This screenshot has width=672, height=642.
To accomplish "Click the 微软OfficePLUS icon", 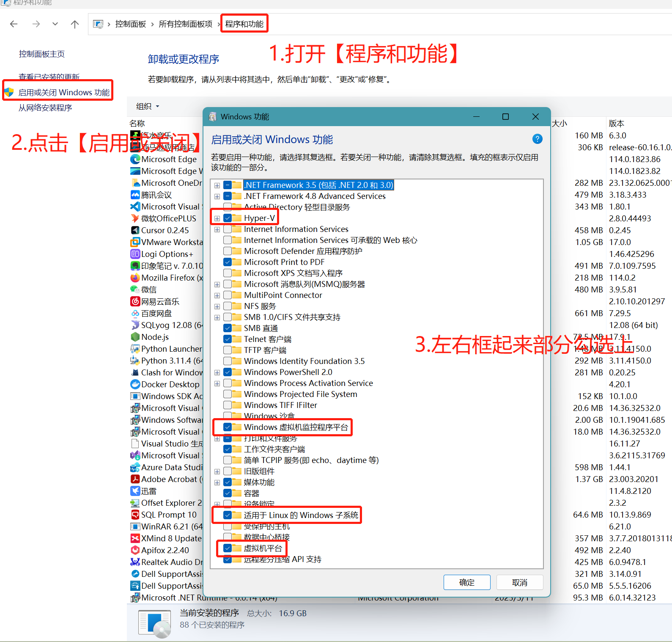I will coord(135,218).
